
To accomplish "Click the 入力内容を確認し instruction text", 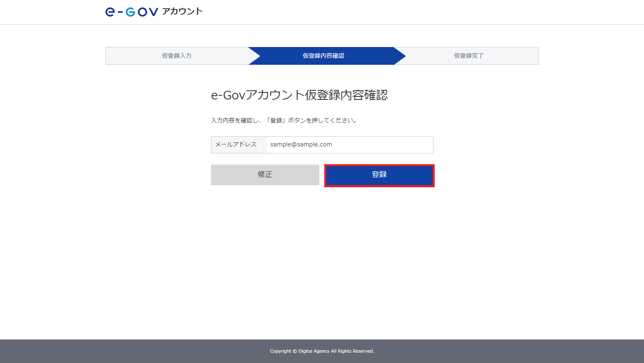I will [284, 120].
